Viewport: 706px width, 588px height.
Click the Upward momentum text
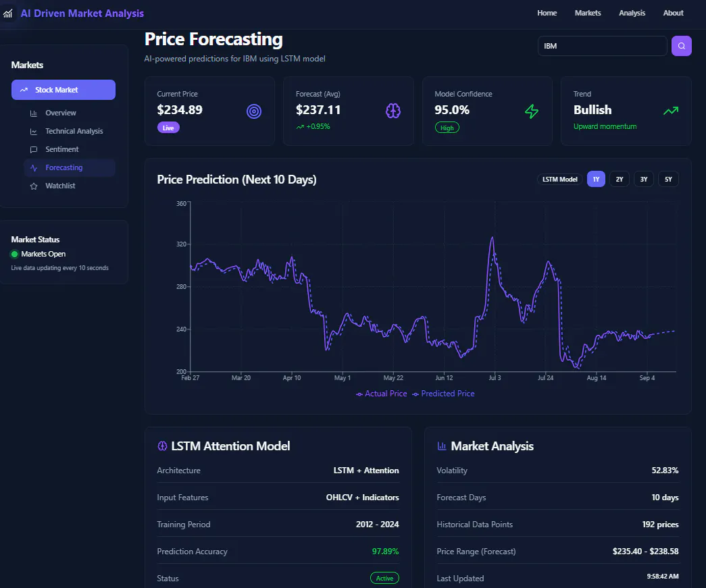[x=605, y=126]
